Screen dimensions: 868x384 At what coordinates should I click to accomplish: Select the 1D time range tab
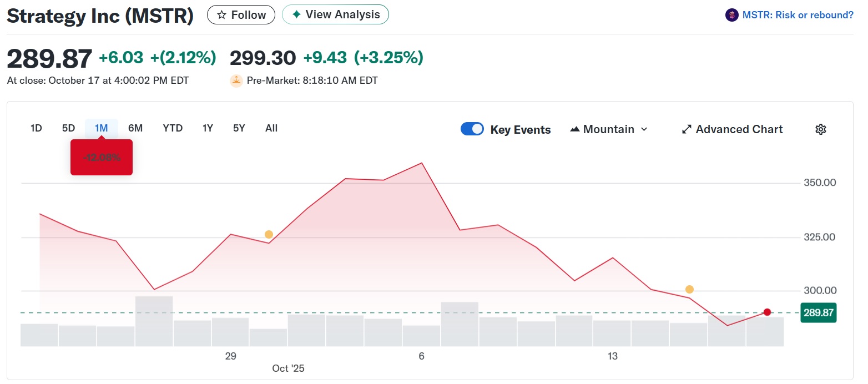pyautogui.click(x=36, y=128)
